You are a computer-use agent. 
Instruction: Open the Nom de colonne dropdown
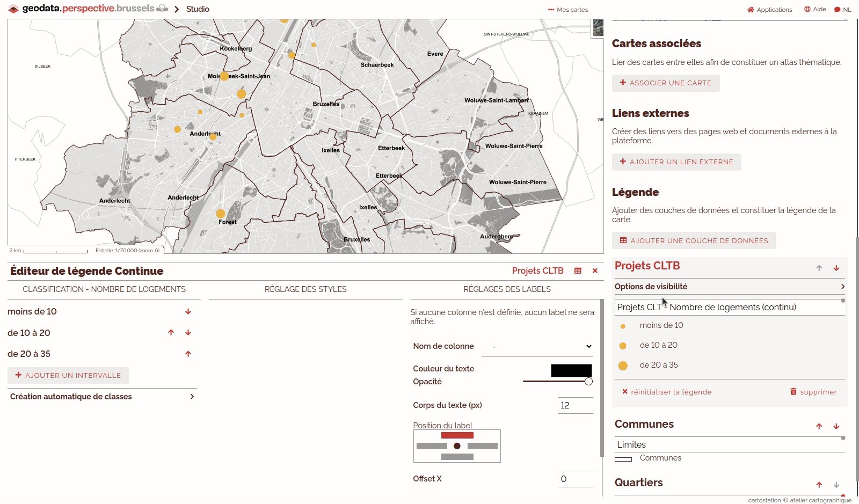pos(537,347)
